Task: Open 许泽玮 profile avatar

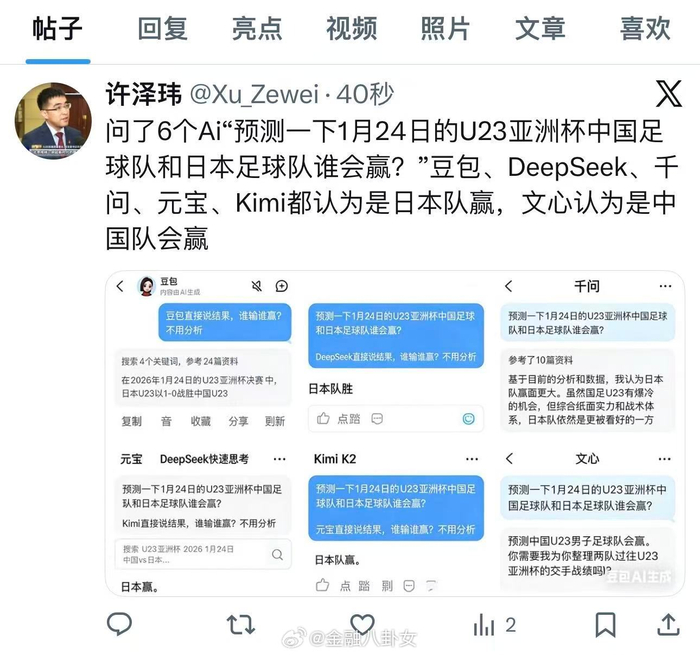Action: click(x=53, y=121)
